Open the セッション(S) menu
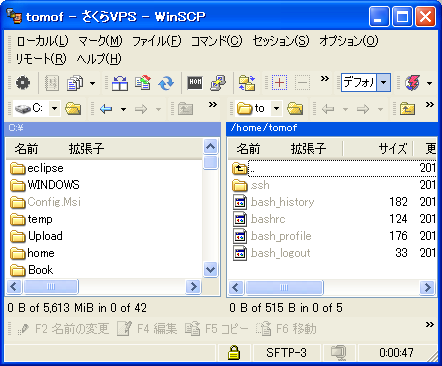 pos(281,41)
